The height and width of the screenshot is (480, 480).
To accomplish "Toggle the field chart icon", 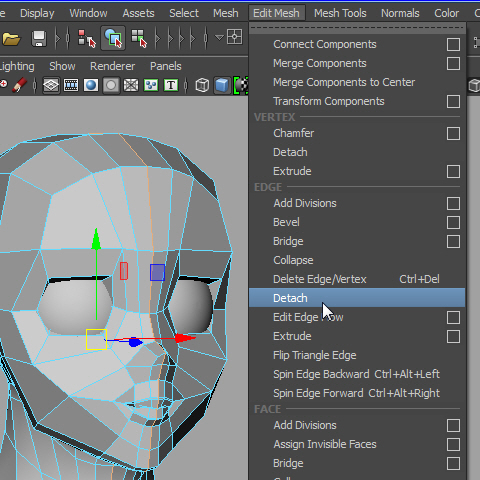I will 131,85.
